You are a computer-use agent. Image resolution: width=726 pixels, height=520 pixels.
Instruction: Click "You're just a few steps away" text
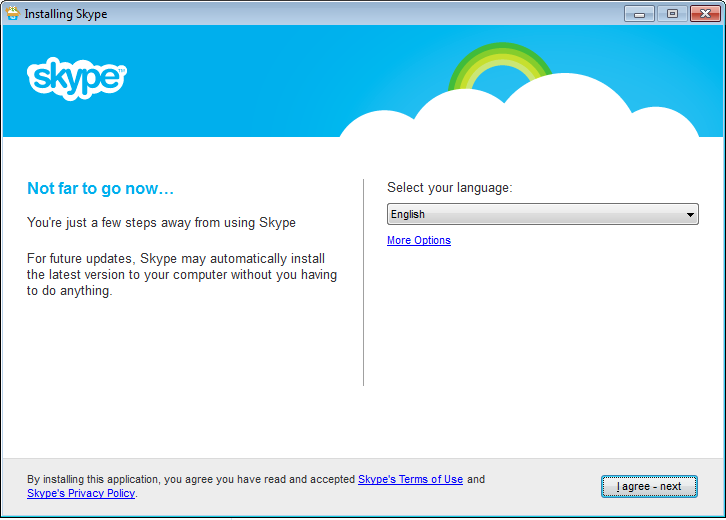161,223
